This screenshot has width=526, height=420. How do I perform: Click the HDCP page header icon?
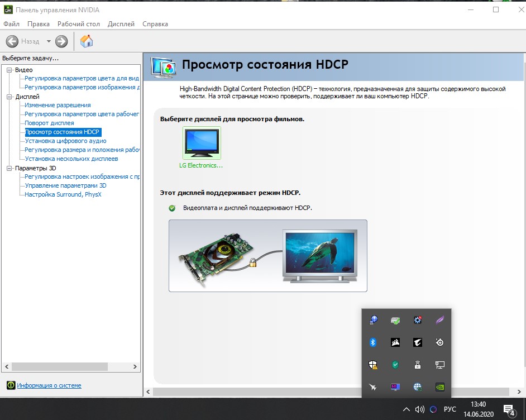pyautogui.click(x=164, y=68)
